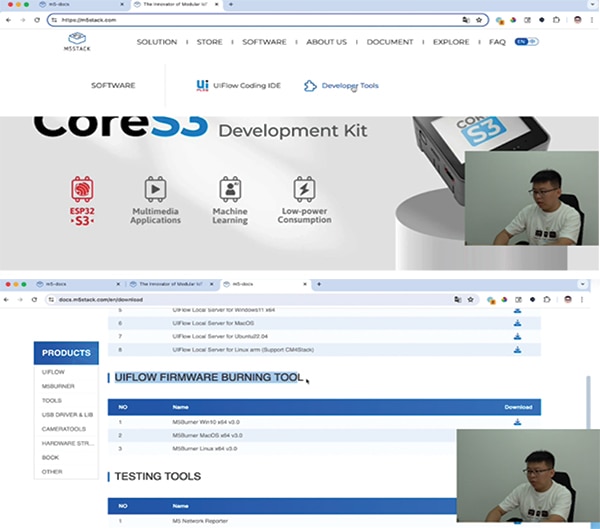Viewport: 600px width, 529px height.
Task: Download UIFlow Local Server for MacOS
Action: pyautogui.click(x=517, y=323)
